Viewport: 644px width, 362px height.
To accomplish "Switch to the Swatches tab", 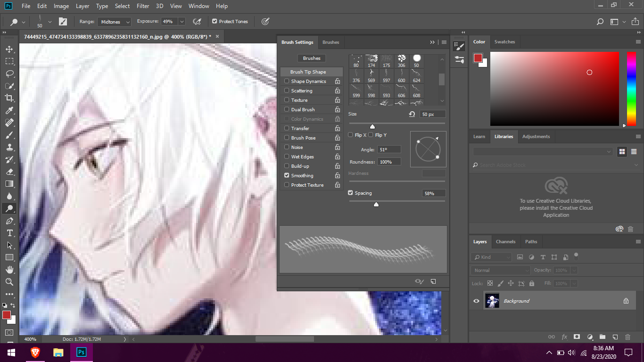I will [504, 41].
